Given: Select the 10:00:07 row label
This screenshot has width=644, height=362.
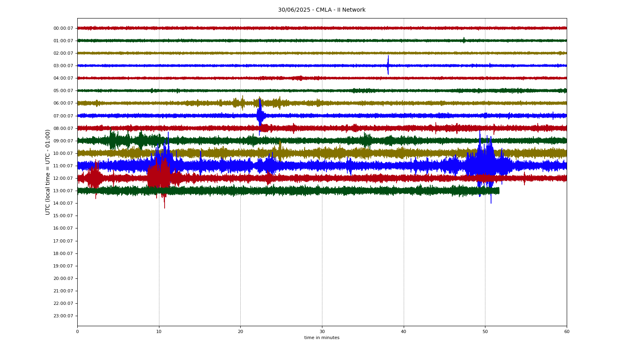Looking at the screenshot, I should (63, 153).
